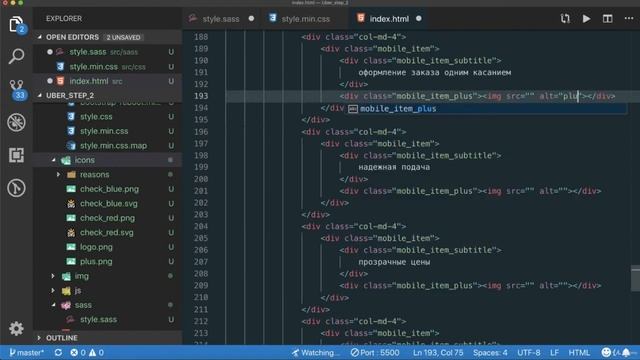This screenshot has width=640, height=360.
Task: Click the text надежная подача on line 199
Action: [394, 167]
